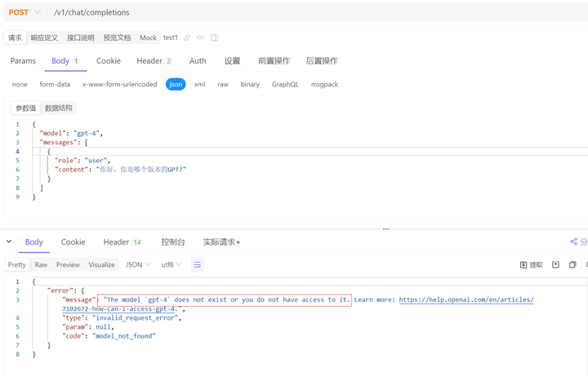Select x-www-form-urlencoded body type
The image size is (588, 376).
[x=119, y=85]
